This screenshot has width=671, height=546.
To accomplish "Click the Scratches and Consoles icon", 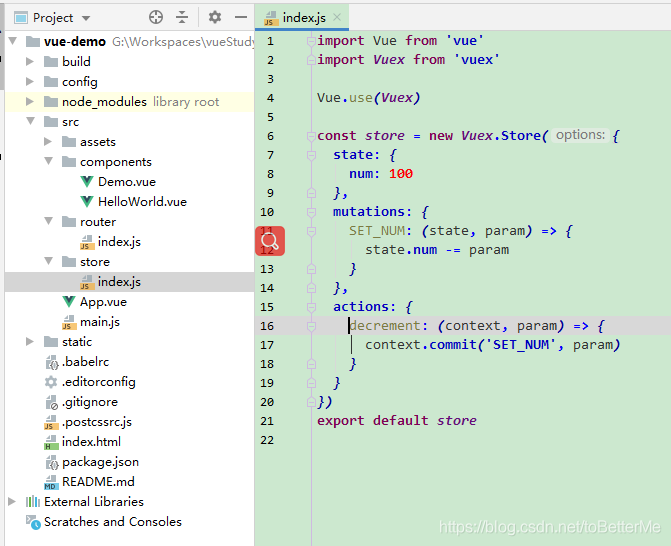I will point(33,522).
